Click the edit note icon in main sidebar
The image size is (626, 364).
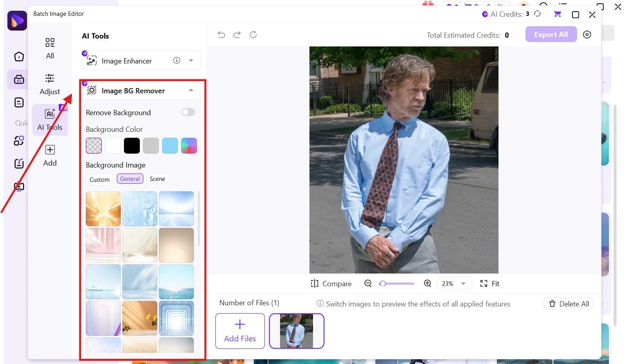tap(19, 163)
